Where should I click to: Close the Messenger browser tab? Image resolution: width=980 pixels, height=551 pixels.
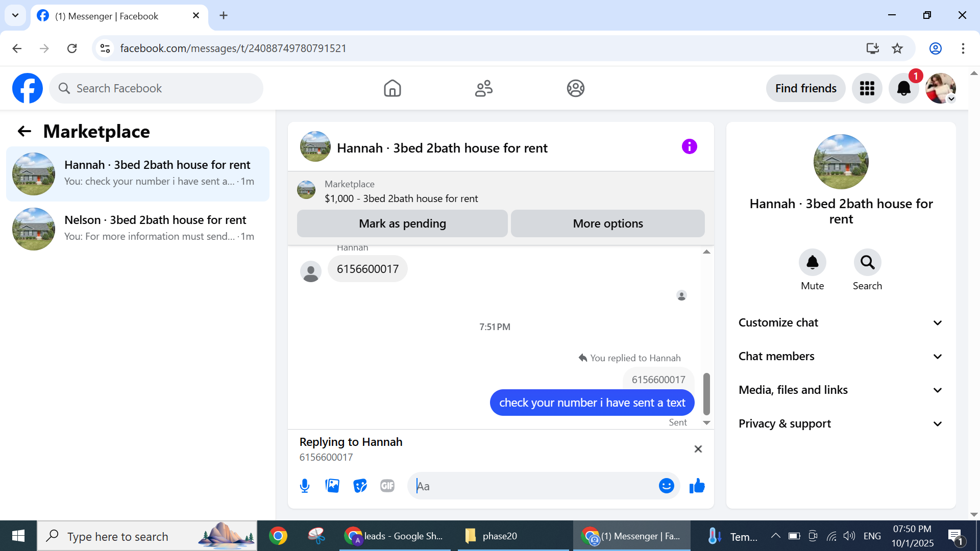point(196,16)
